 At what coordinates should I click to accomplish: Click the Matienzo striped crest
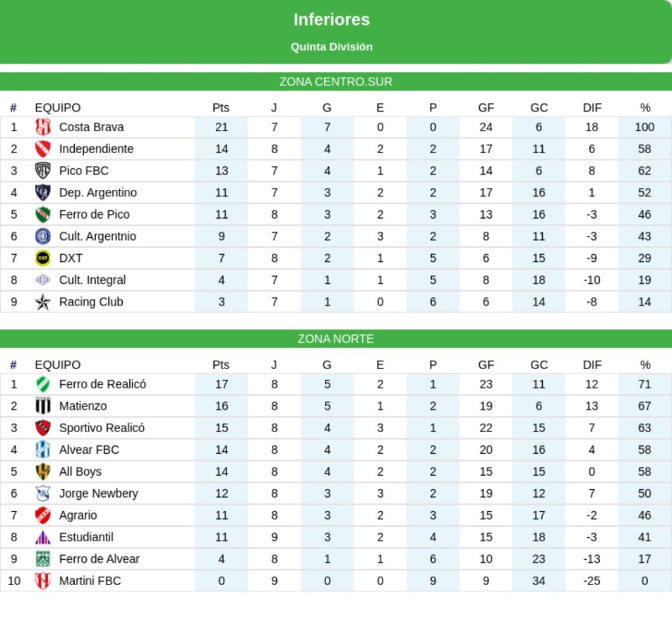coord(43,406)
